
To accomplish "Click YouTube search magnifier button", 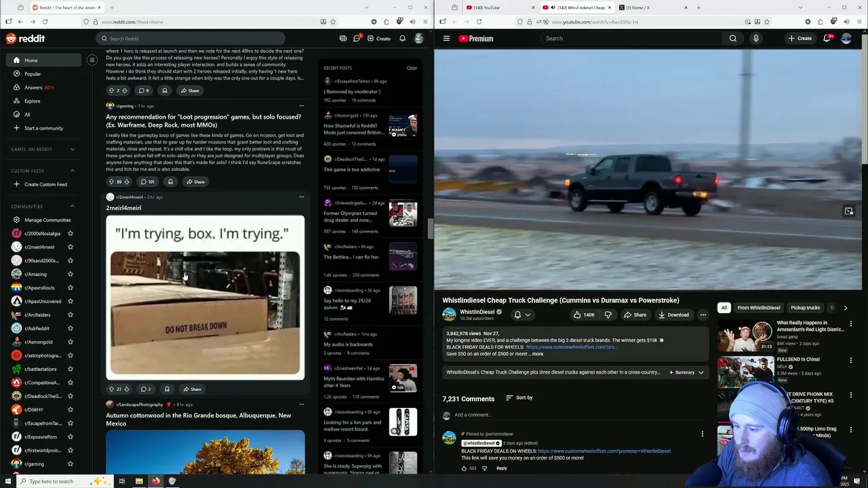I will [733, 39].
